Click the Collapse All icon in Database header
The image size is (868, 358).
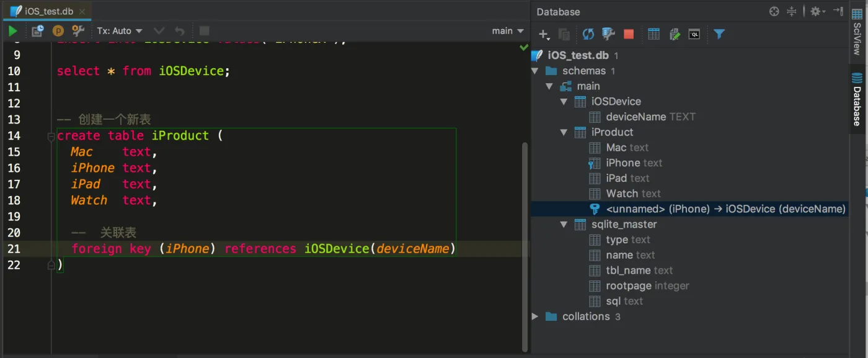[x=792, y=11]
